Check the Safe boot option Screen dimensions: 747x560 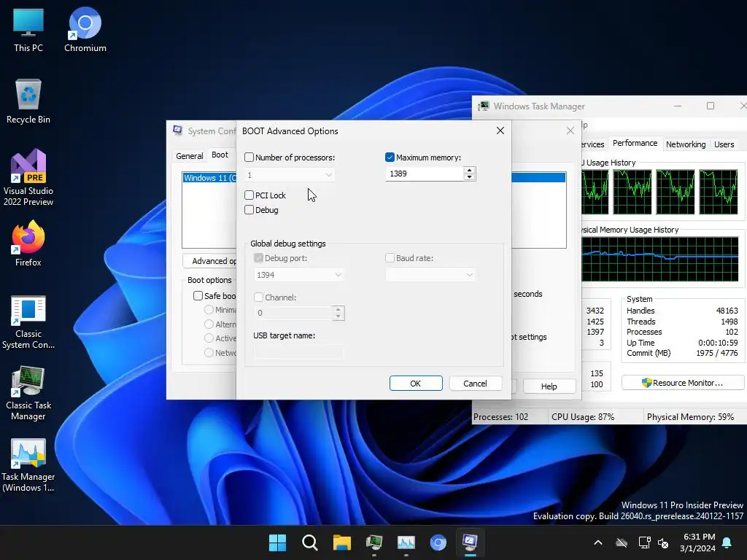[198, 296]
